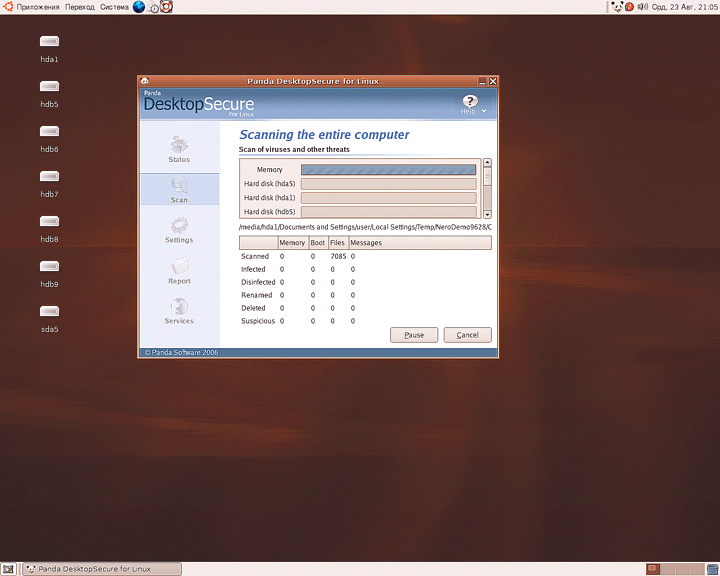720x576 pixels.
Task: Select the hdb8 drive desktop icon
Action: pos(49,221)
